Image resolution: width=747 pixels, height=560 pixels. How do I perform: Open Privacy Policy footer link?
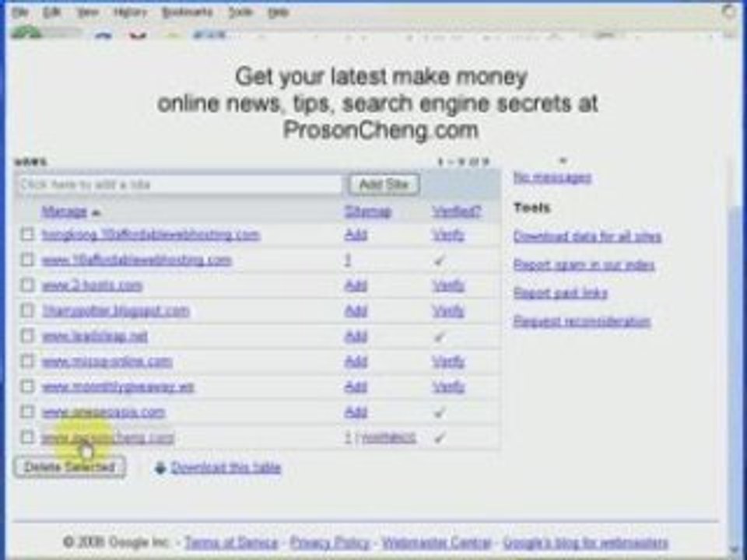coord(330,542)
